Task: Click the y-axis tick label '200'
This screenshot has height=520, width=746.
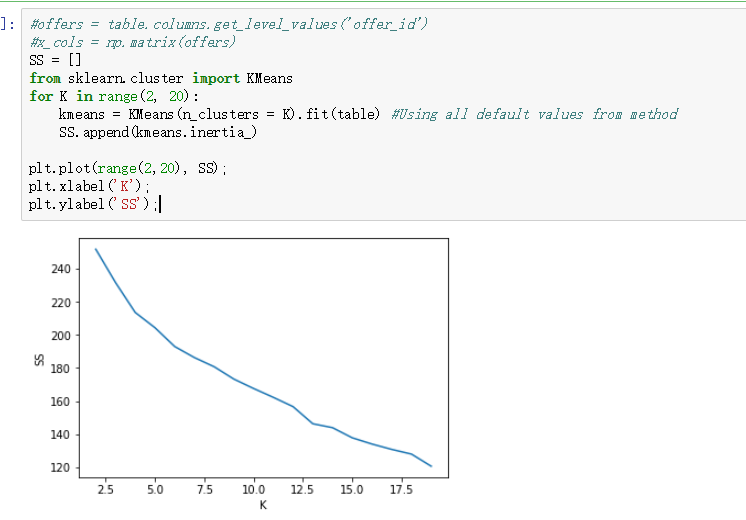Action: pos(60,335)
